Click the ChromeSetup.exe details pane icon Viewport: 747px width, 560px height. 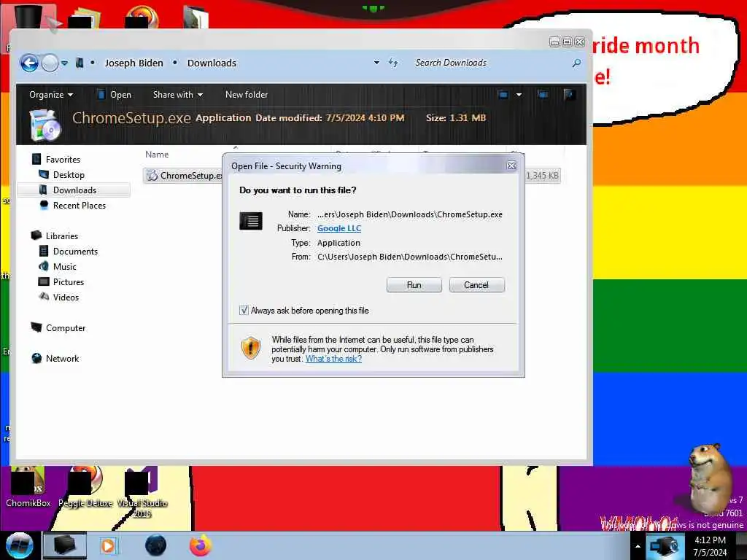click(x=44, y=125)
